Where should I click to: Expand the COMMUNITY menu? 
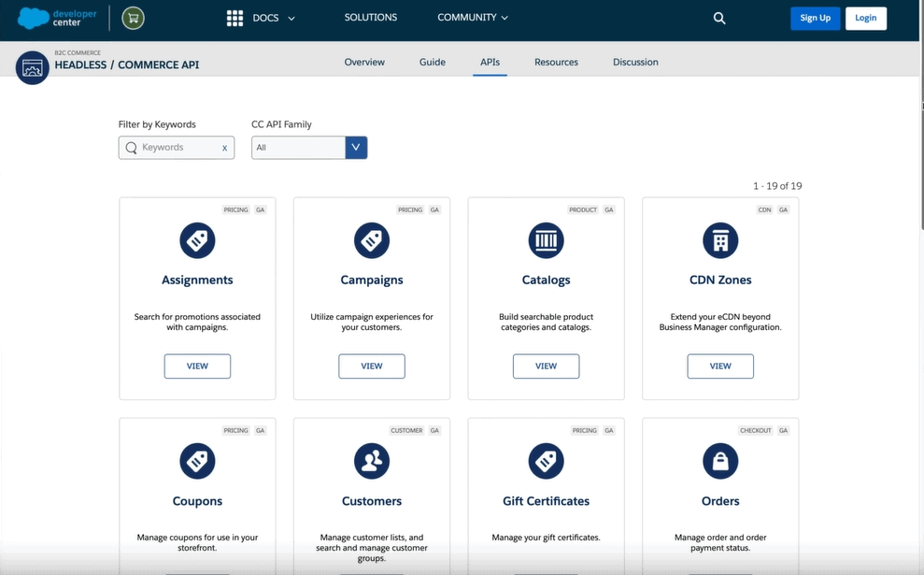click(x=472, y=18)
